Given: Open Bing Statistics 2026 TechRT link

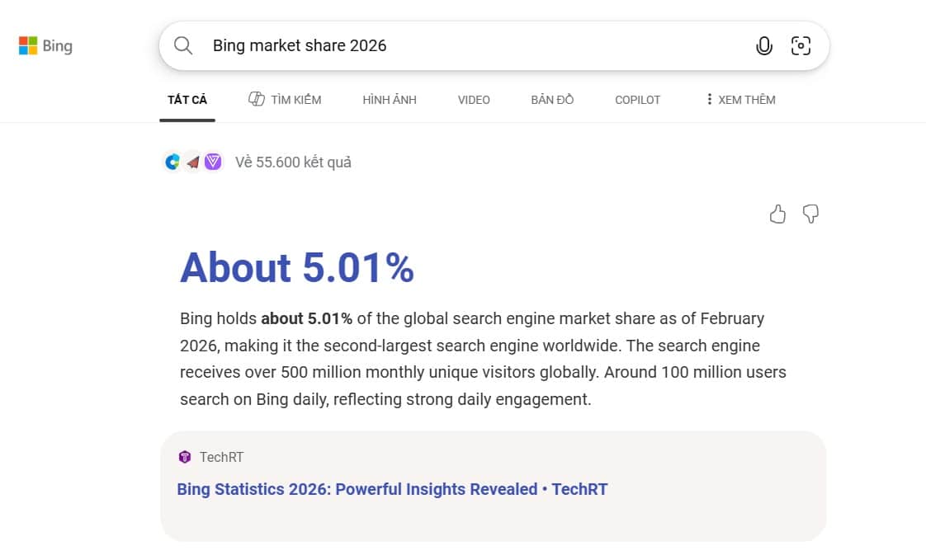Looking at the screenshot, I should click(392, 489).
